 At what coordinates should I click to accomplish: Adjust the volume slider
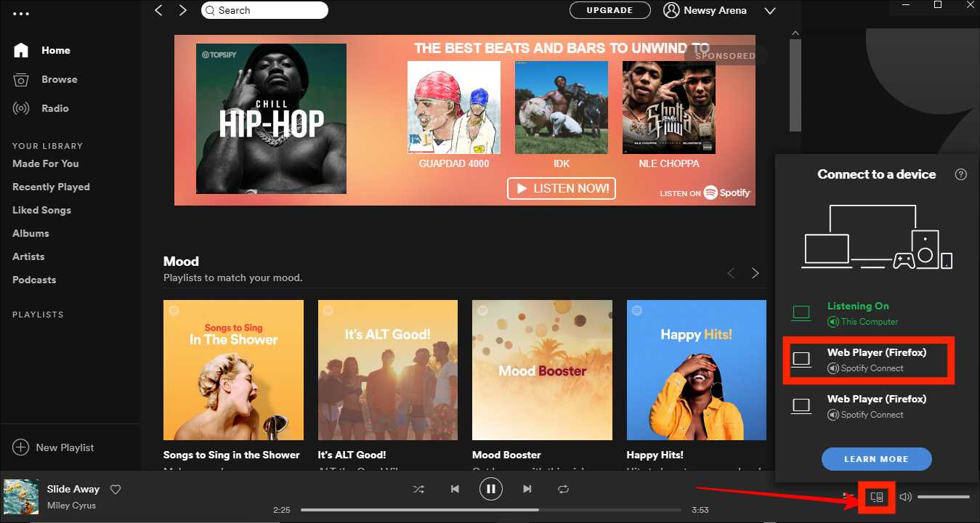(x=944, y=497)
